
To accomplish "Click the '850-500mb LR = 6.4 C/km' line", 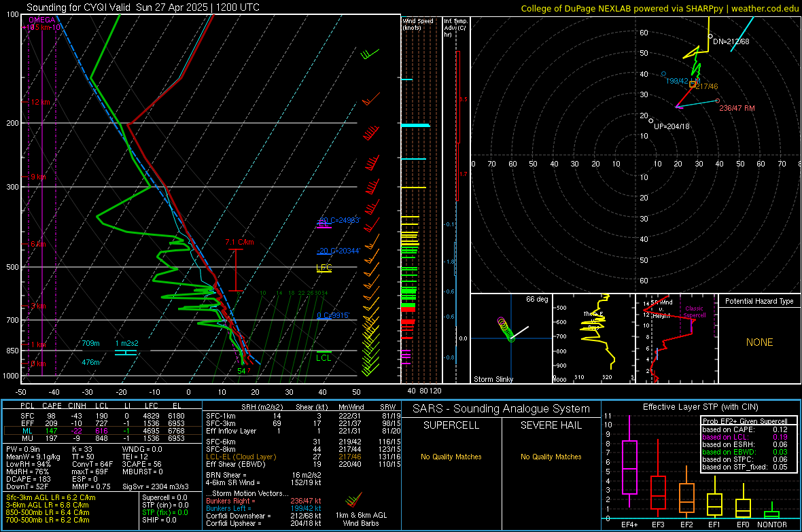I will point(48,512).
